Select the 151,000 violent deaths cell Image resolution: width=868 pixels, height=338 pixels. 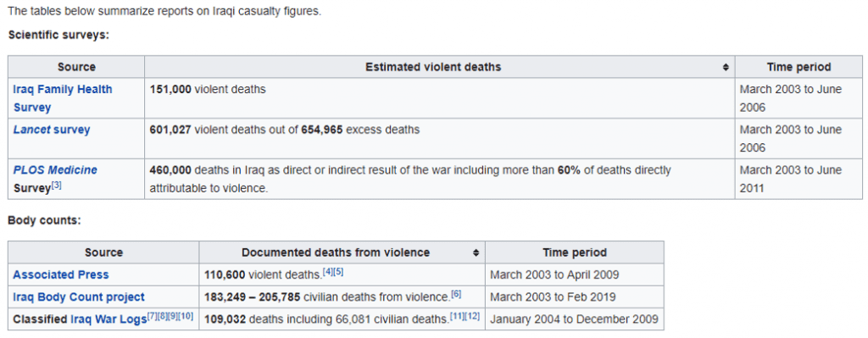click(x=440, y=98)
